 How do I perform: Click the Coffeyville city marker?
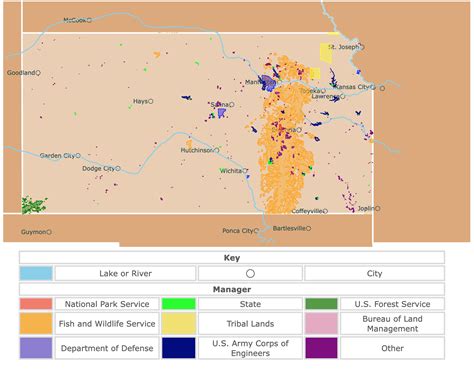point(325,211)
